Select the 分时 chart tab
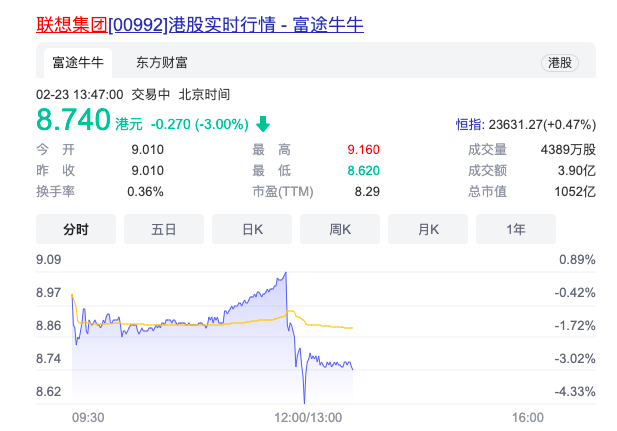617x431 pixels. tap(76, 229)
